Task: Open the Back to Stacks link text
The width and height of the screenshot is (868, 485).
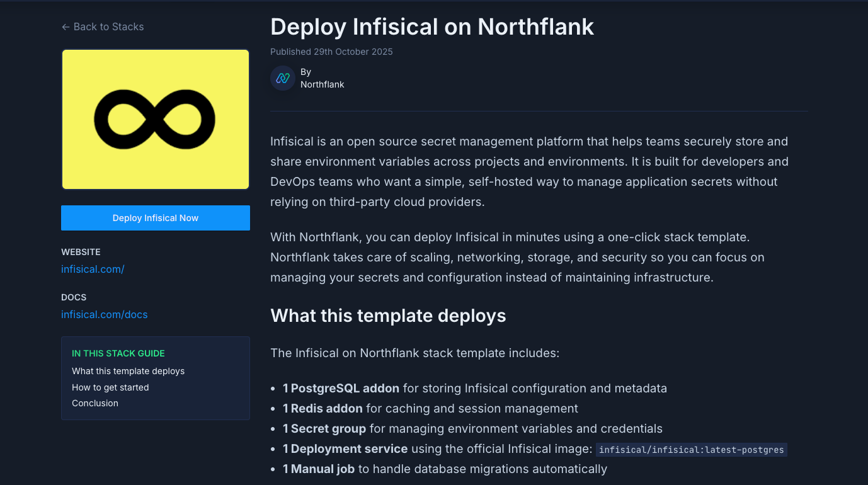Action: 108,27
